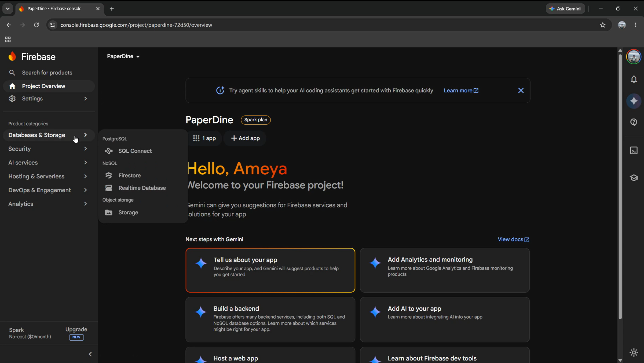Open the Host a web app card
The width and height of the screenshot is (644, 363).
270,355
